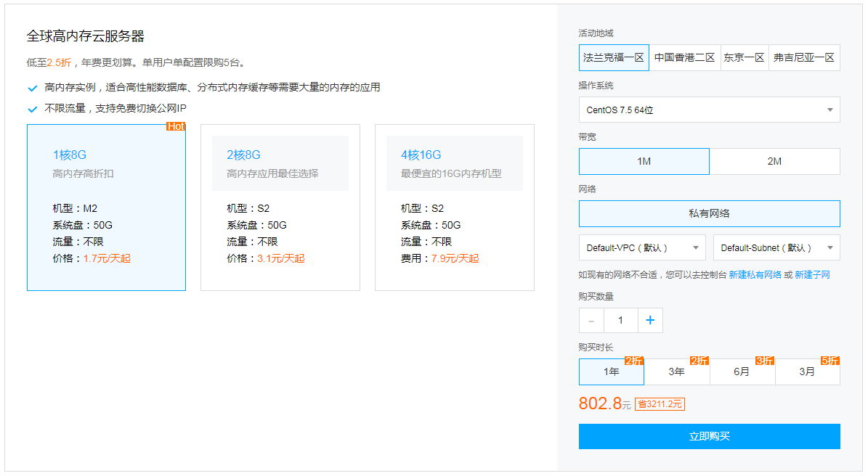Viewport: 868px width, 476px height.
Task: Switch region to 弗吉尼亚一区
Action: [x=803, y=57]
